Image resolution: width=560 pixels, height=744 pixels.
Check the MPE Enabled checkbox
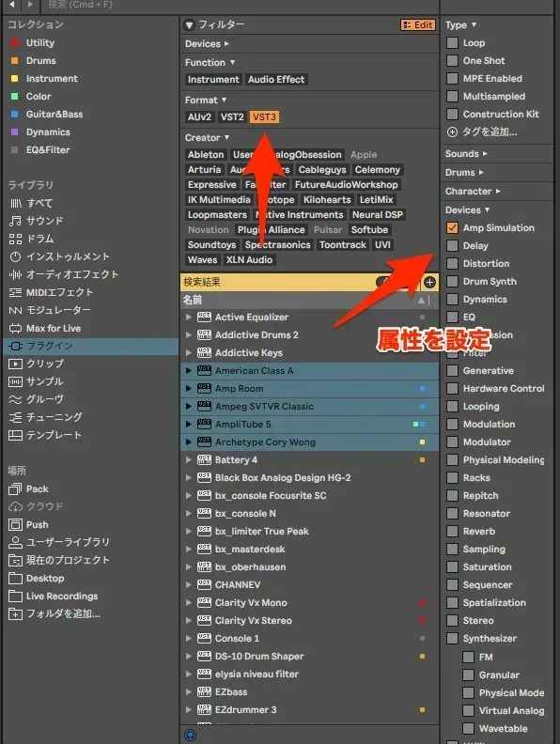[x=452, y=78]
